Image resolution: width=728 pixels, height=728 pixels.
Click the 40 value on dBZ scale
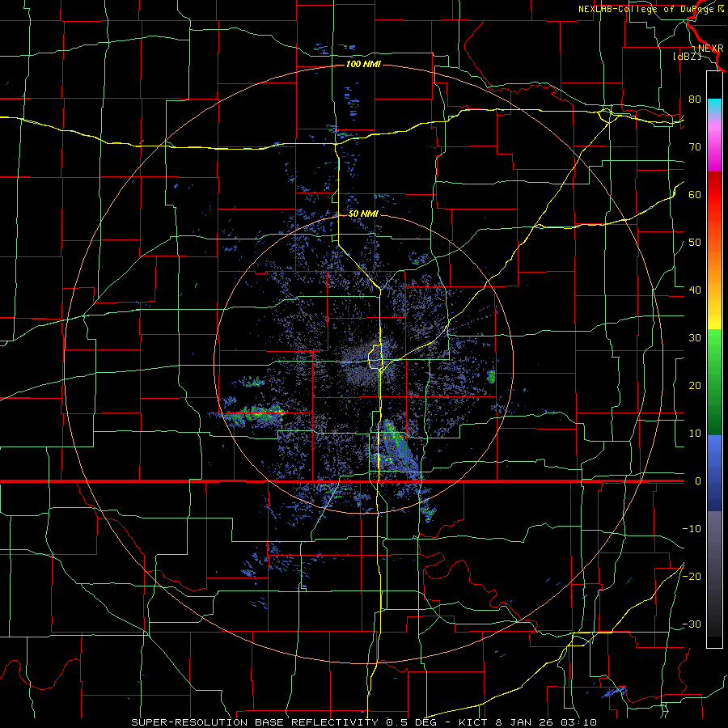point(695,290)
